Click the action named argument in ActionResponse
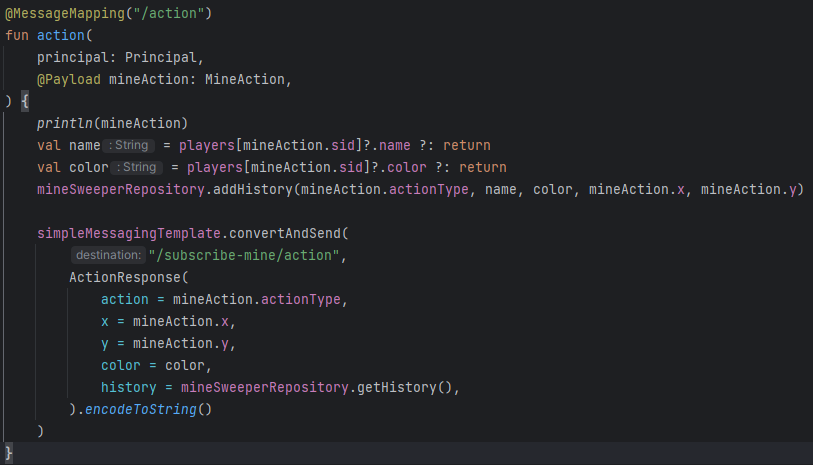This screenshot has width=813, height=465. [x=124, y=300]
